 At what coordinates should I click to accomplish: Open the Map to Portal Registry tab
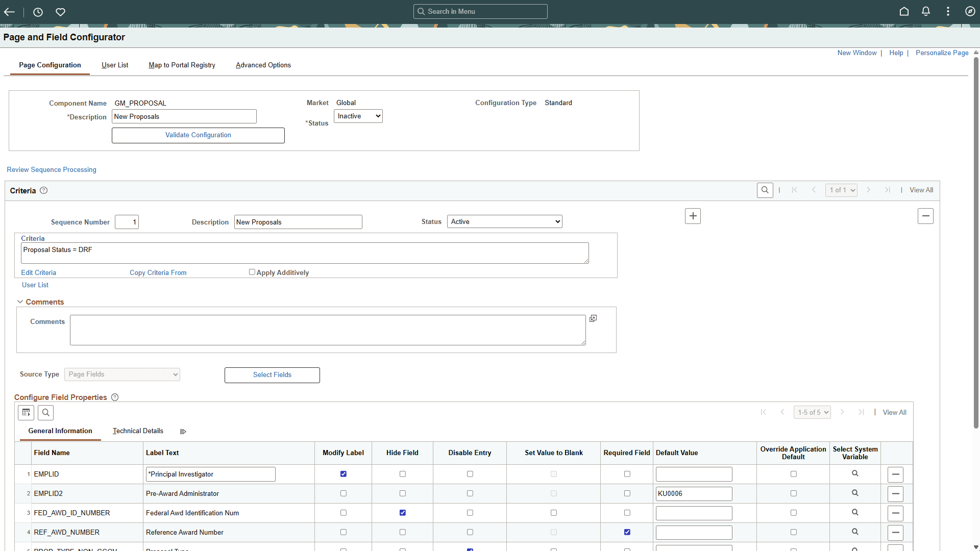click(182, 65)
